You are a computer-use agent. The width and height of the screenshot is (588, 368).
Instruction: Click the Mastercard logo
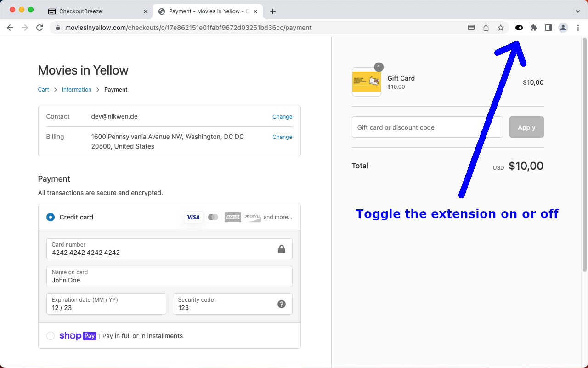click(x=213, y=217)
